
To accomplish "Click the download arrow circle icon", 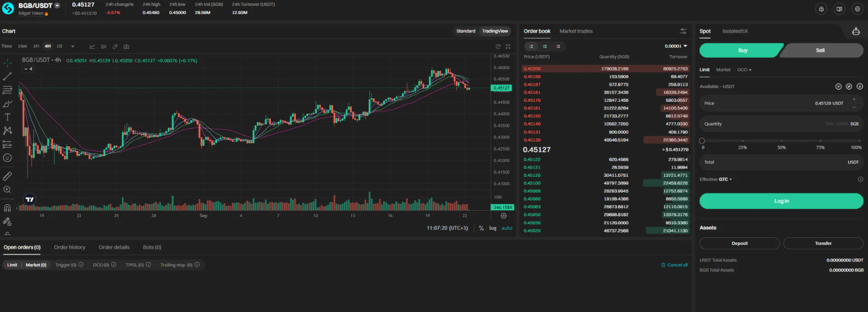I will click(860, 86).
